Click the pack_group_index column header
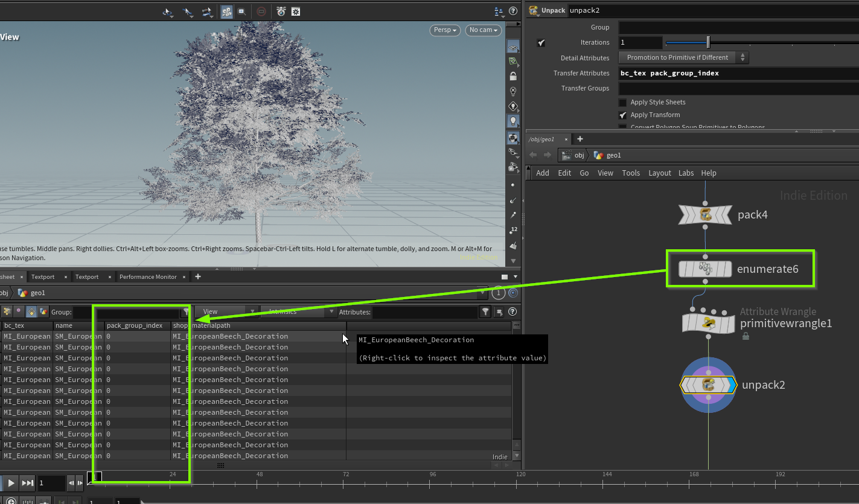This screenshot has width=859, height=504. pyautogui.click(x=135, y=326)
